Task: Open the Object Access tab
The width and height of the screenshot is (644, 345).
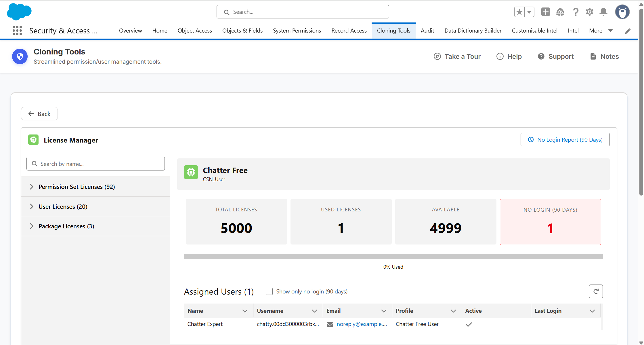Action: (x=195, y=31)
